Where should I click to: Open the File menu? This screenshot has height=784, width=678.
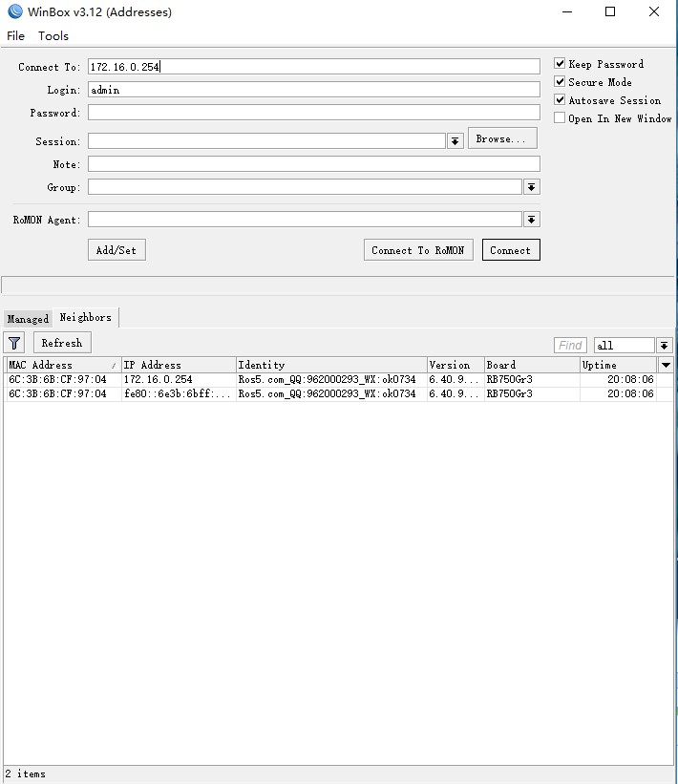(15, 36)
